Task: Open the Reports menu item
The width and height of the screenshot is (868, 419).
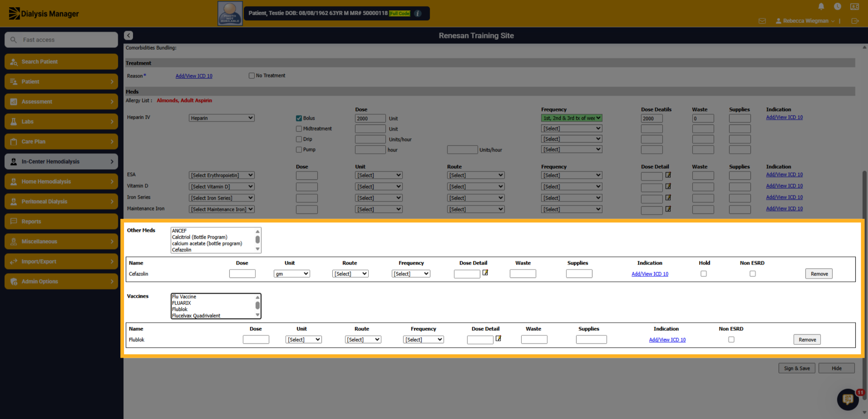Action: tap(61, 221)
